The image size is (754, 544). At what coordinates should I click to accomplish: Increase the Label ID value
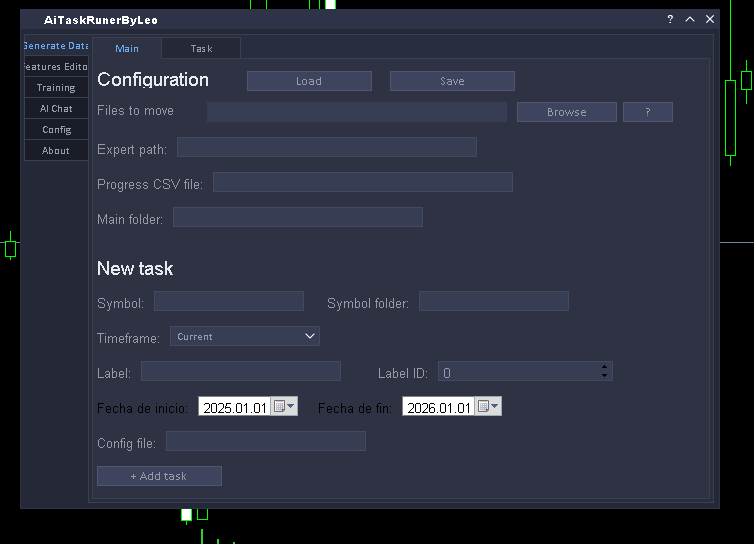coord(605,367)
